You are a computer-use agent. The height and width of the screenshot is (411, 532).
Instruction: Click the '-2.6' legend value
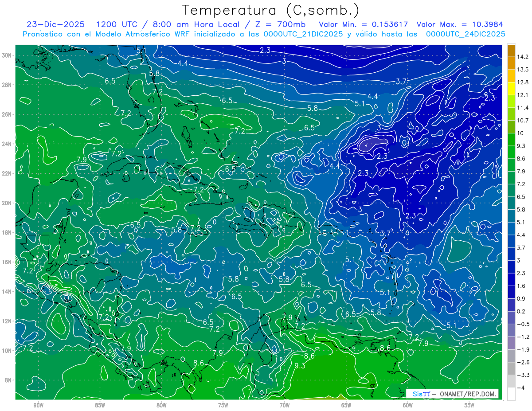click(524, 362)
